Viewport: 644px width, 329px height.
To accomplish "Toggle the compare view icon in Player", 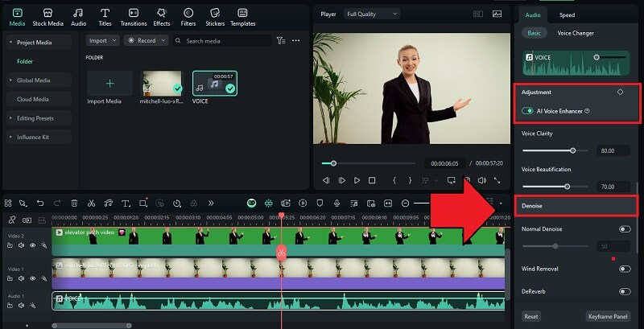I will [478, 14].
